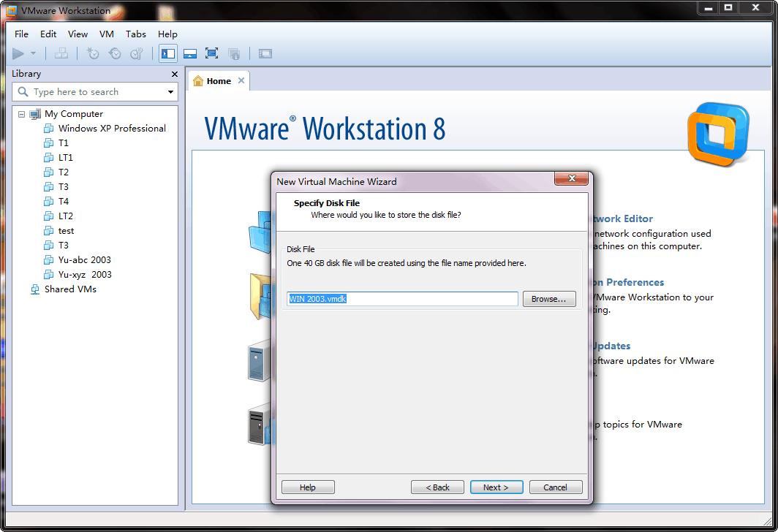Expand the library search dropdown arrow
Image resolution: width=778 pixels, height=532 pixels.
(170, 92)
